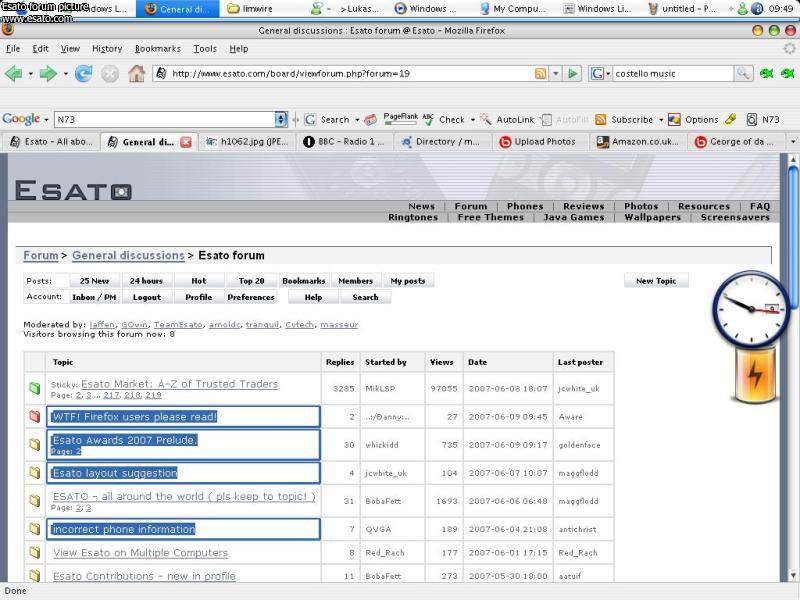Image resolution: width=800 pixels, height=600 pixels.
Task: Click the green Forward arrow in Firefox
Action: click(x=48, y=73)
